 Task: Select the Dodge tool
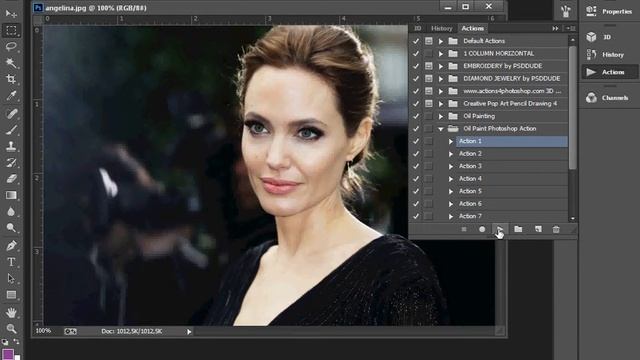[11, 228]
